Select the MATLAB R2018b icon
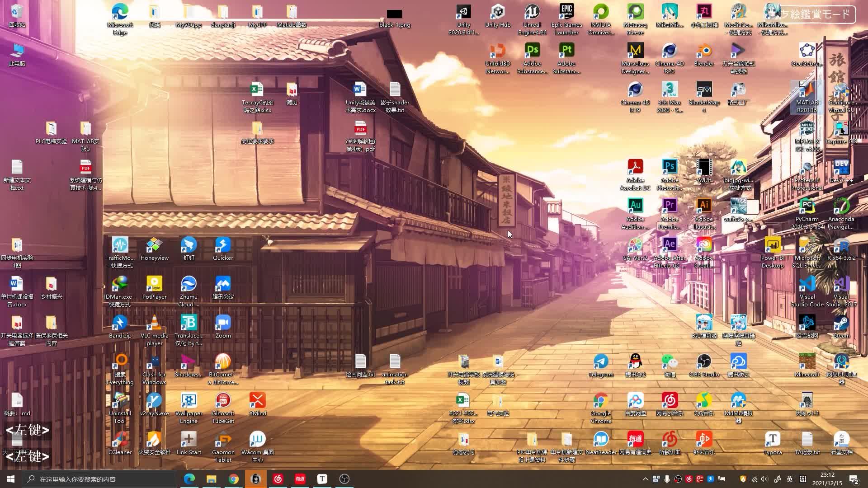Viewport: 868px width, 488px height. [807, 98]
